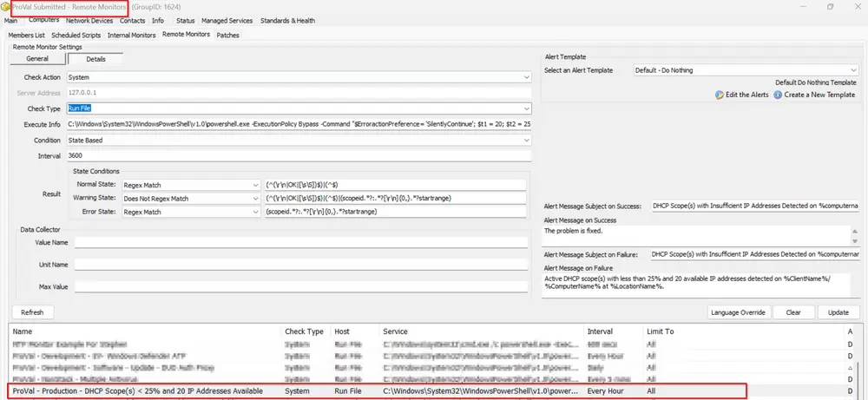Click Create a New Template link
868x400 pixels.
pos(819,95)
